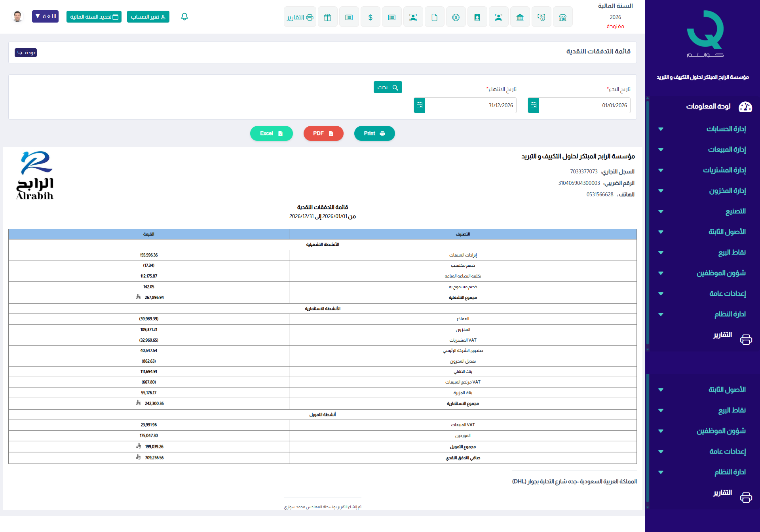Click the store shop icon in toolbar
Screen dimensions: 760x532
562,17
